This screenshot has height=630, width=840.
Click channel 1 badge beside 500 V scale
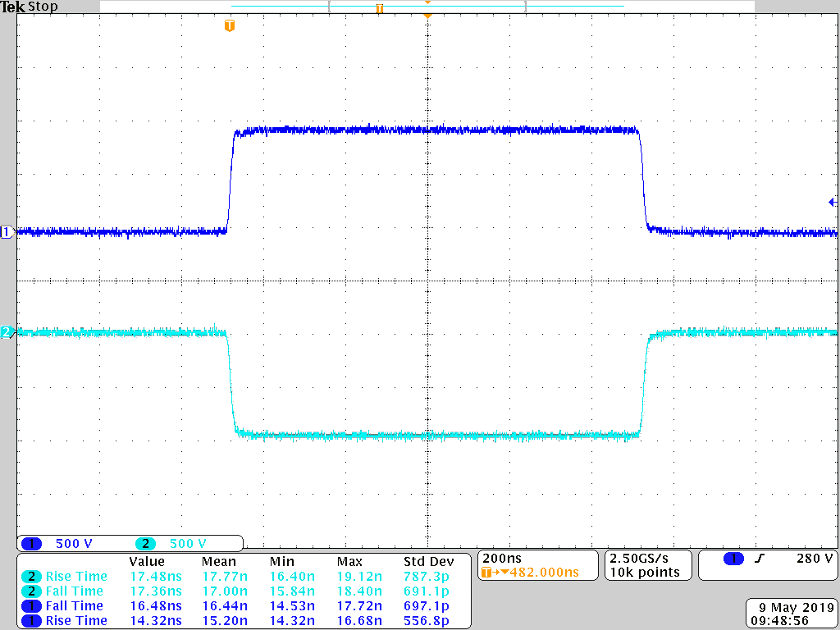coord(32,543)
